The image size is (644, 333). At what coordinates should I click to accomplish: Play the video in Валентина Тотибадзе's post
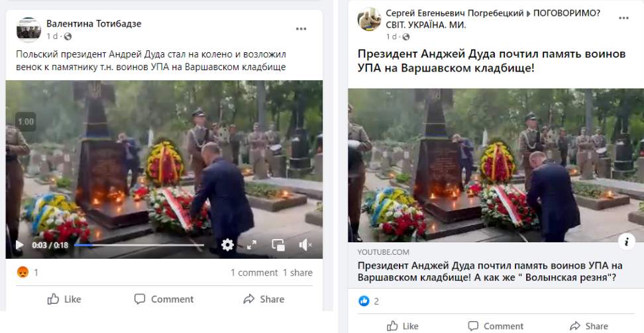pyautogui.click(x=19, y=245)
